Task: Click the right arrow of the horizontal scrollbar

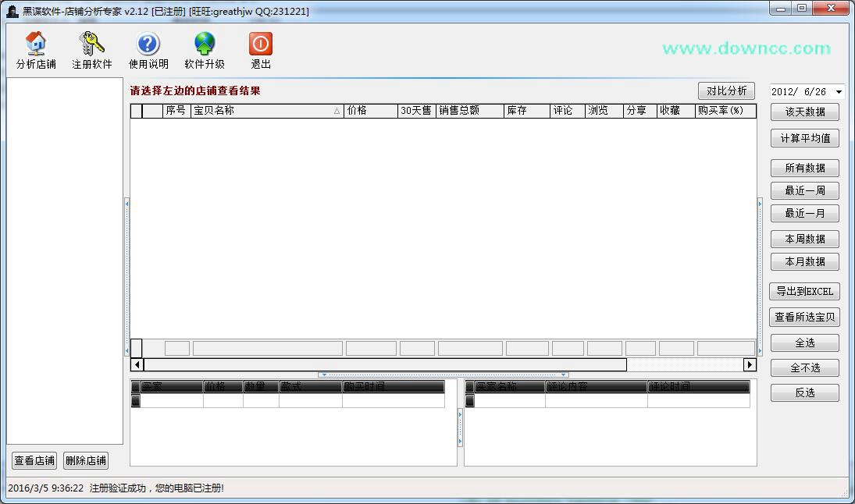Action: 749,364
